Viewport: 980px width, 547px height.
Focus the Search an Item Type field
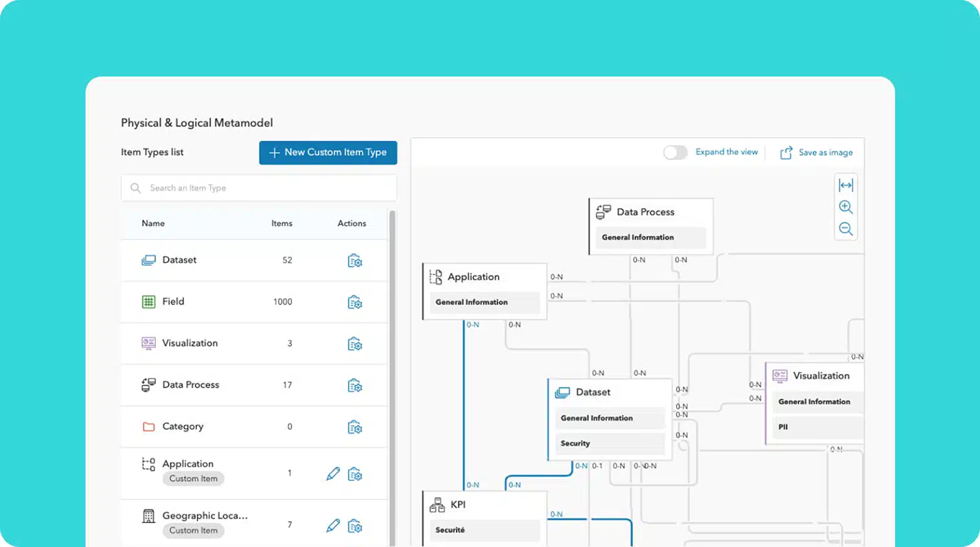[x=259, y=188]
